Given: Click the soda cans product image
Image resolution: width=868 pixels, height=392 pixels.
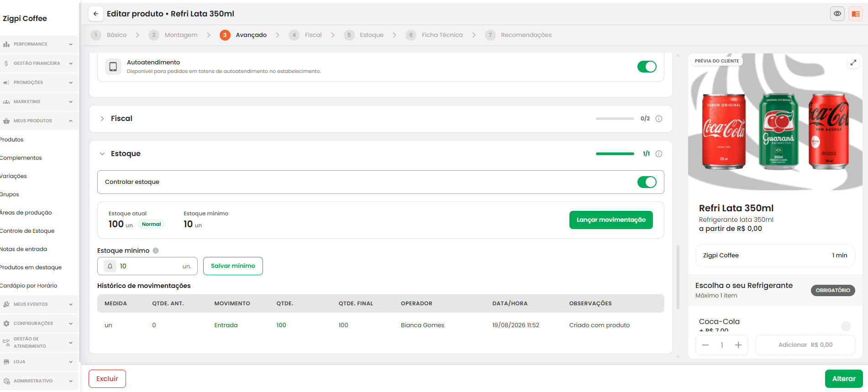Looking at the screenshot, I should (x=775, y=122).
